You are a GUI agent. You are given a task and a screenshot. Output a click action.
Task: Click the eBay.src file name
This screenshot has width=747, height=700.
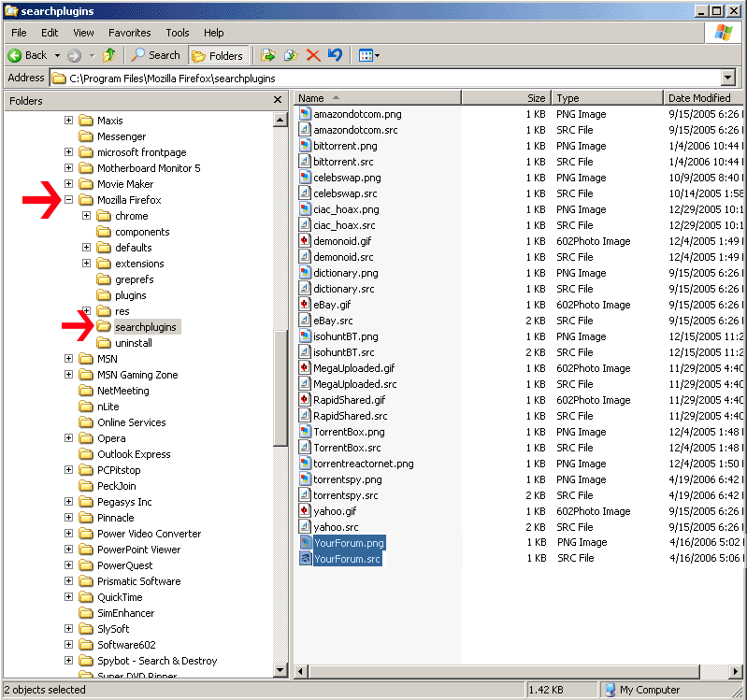pyautogui.click(x=333, y=321)
